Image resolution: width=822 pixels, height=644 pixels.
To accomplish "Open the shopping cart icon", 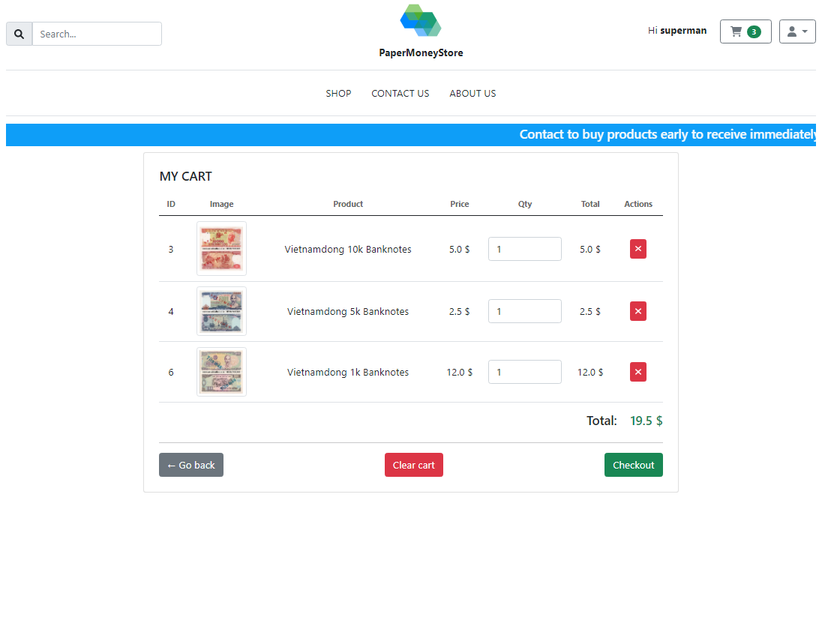I will pos(736,31).
